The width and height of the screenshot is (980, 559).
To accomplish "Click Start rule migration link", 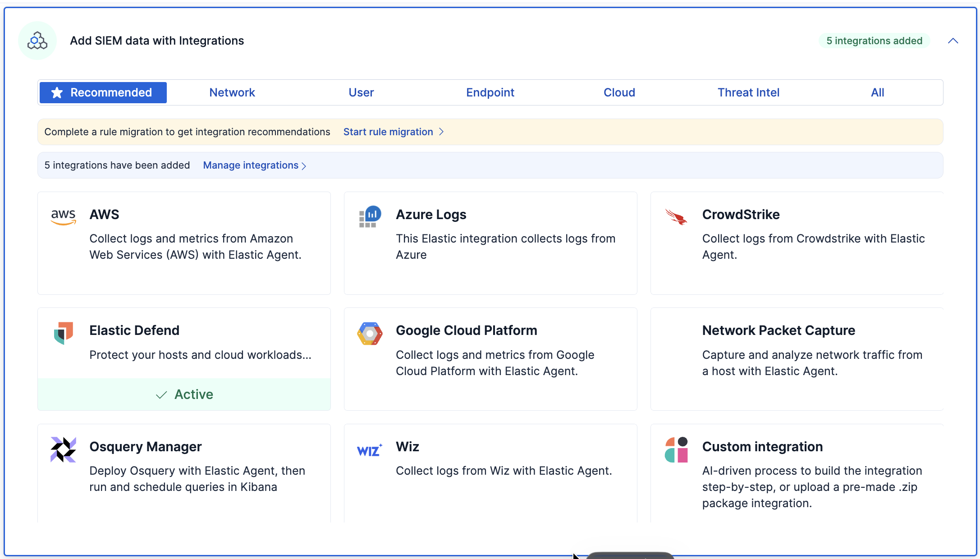I will [388, 132].
